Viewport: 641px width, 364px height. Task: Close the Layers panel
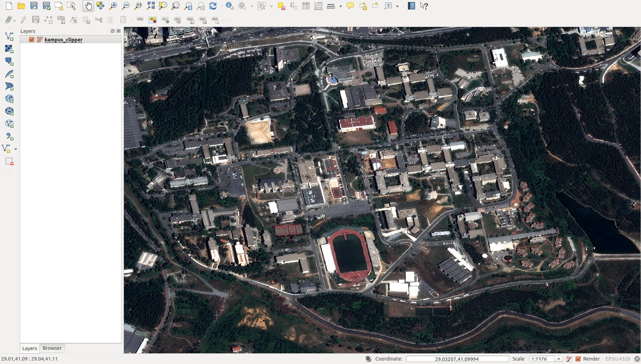tap(118, 31)
